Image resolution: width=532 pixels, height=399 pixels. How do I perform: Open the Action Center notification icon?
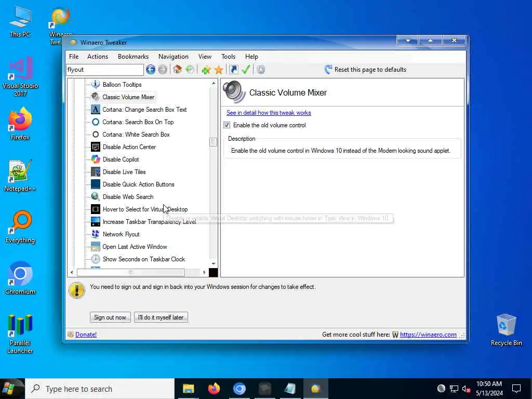516,389
